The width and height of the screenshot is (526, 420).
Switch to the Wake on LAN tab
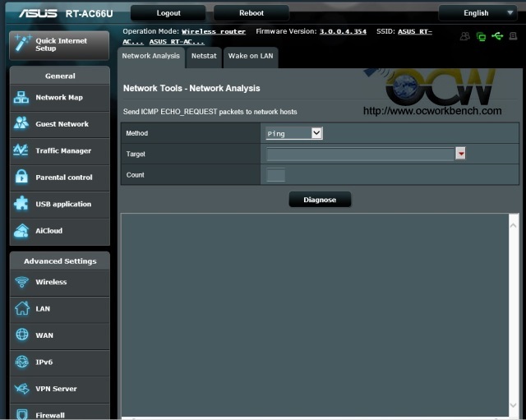[x=251, y=57]
